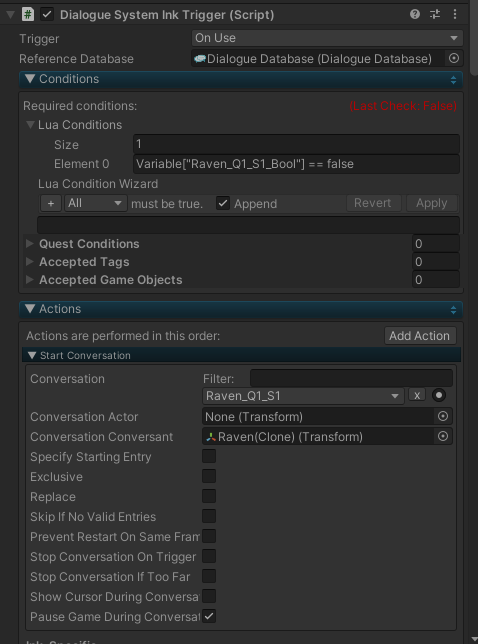Click the Lua Conditions Size field

point(296,144)
